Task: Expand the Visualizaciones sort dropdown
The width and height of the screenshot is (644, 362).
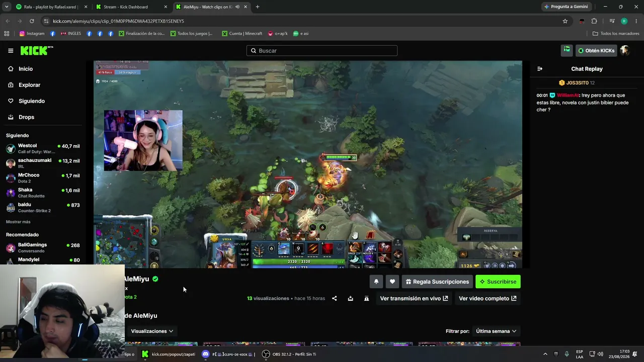Action: pos(152,331)
